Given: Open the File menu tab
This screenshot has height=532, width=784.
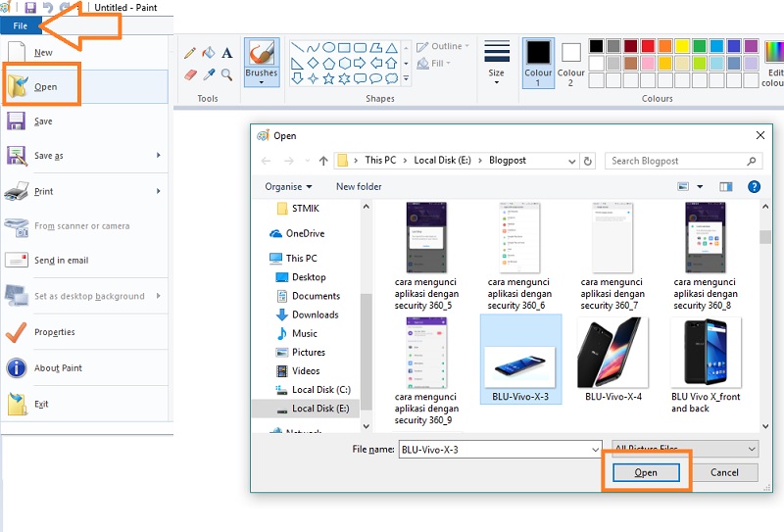Looking at the screenshot, I should point(21,26).
